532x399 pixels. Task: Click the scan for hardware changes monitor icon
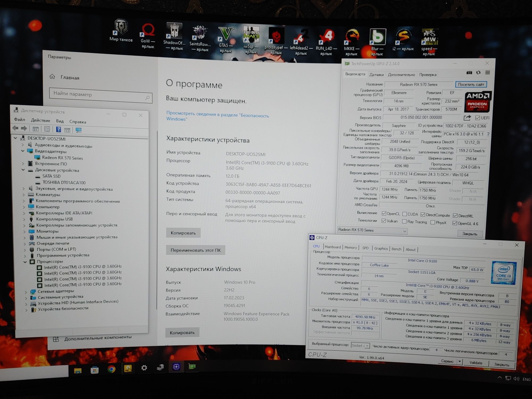78,130
